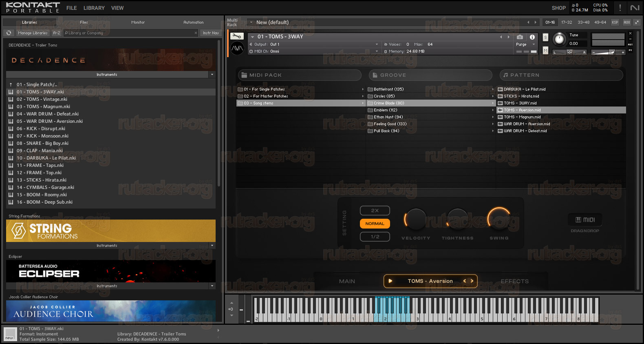Adjust the Tune knob
Screen dimensions: 644x344
click(560, 39)
